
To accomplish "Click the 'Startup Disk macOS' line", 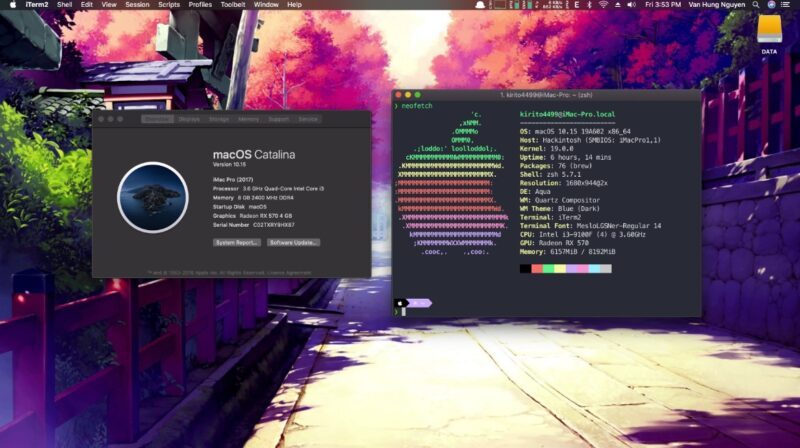I will (240, 207).
